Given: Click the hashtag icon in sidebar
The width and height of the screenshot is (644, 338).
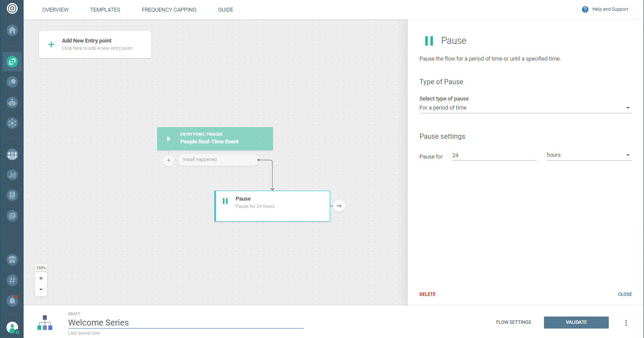Looking at the screenshot, I should (x=12, y=280).
